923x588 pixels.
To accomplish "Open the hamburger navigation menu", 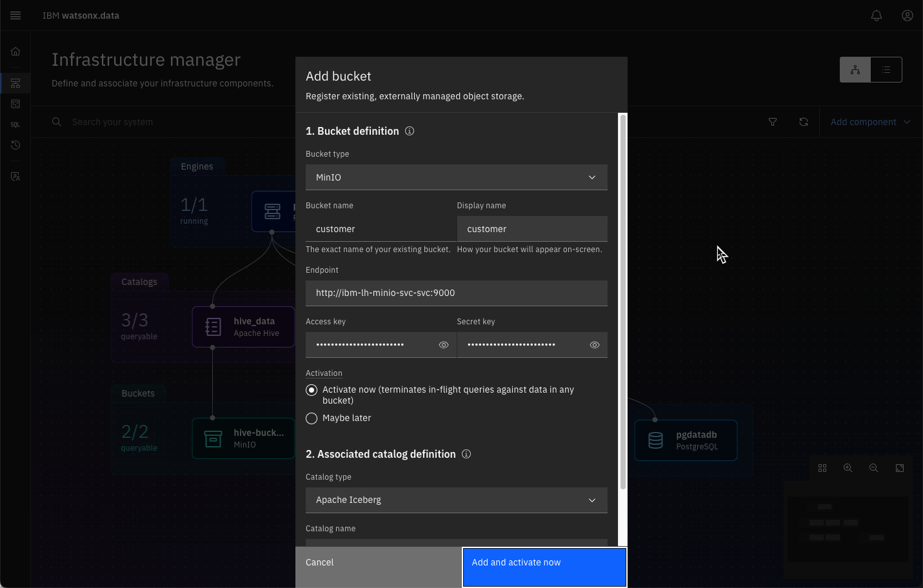I will (15, 15).
